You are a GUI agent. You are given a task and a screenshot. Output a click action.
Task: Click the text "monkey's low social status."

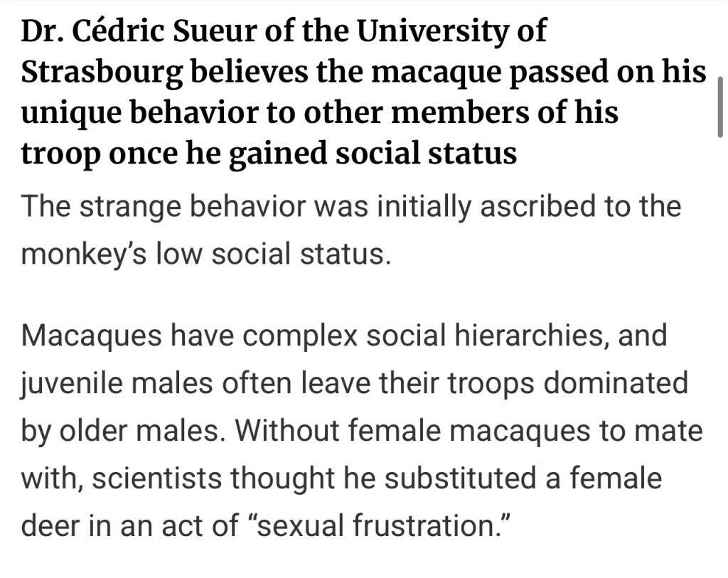[x=206, y=255]
